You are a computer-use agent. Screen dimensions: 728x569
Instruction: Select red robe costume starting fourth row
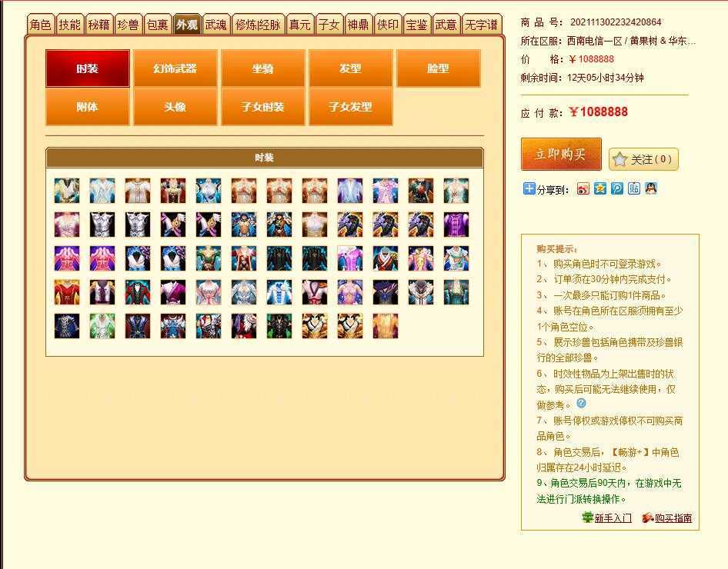[x=67, y=292]
